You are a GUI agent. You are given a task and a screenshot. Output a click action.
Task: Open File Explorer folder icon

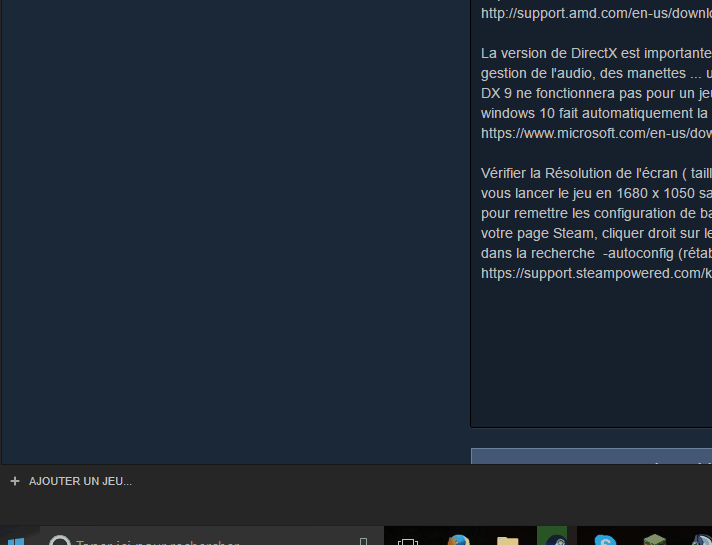click(507, 541)
